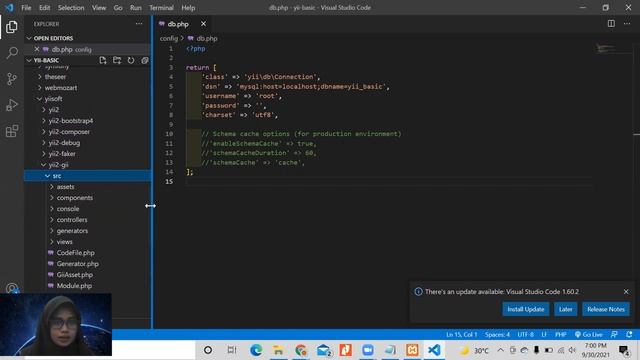Click New File icon in YII-BASIC header

(103, 60)
